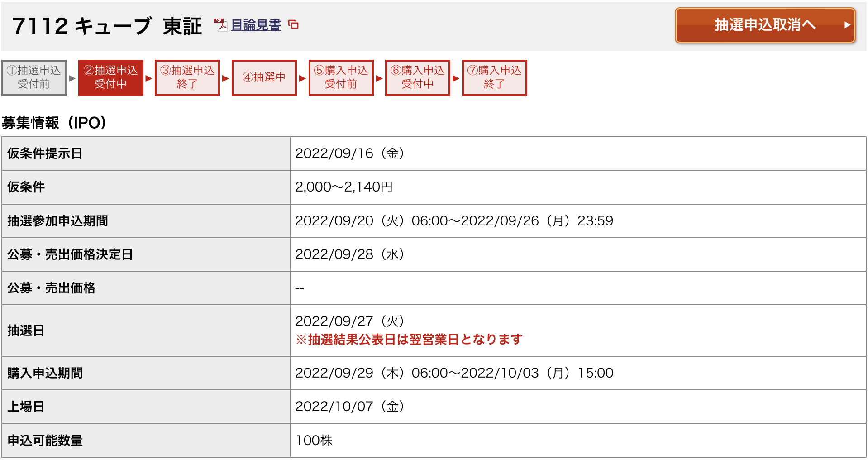Select step ④抽選中
This screenshot has width=868, height=460.
264,78
